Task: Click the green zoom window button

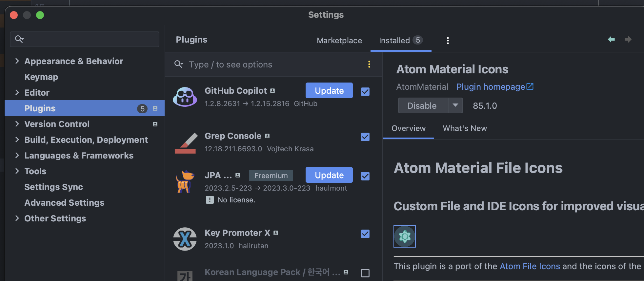Action: point(40,15)
